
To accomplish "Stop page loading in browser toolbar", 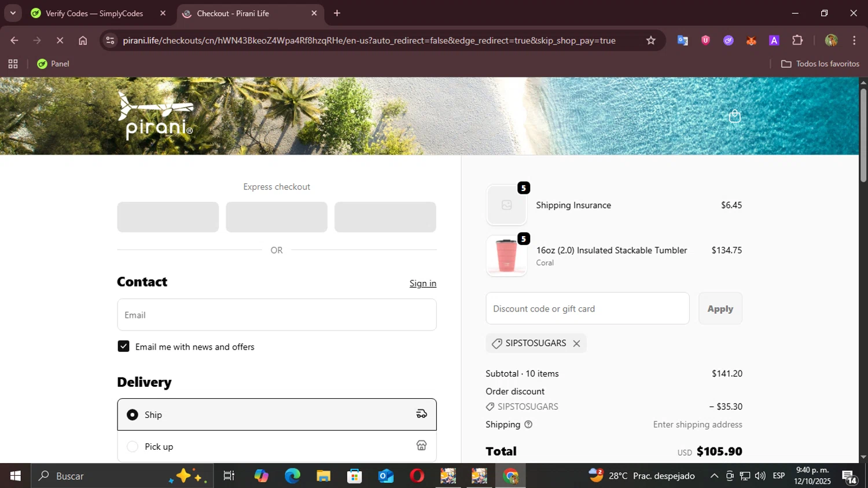I will point(60,41).
